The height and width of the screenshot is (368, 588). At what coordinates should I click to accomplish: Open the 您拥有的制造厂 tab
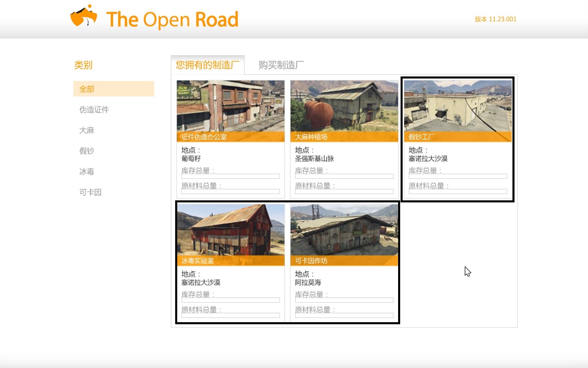[x=207, y=65]
